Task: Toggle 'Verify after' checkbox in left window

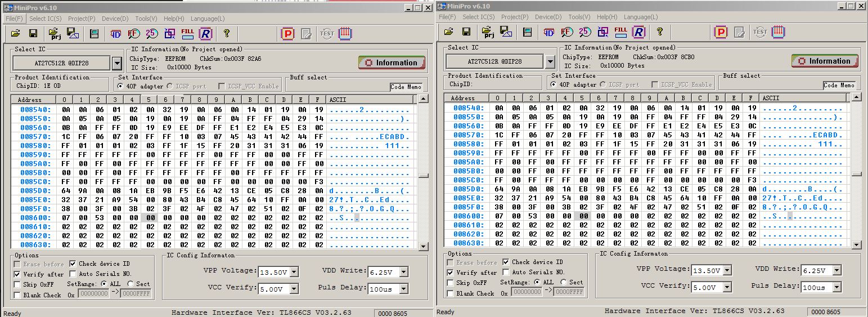Action: [x=17, y=274]
